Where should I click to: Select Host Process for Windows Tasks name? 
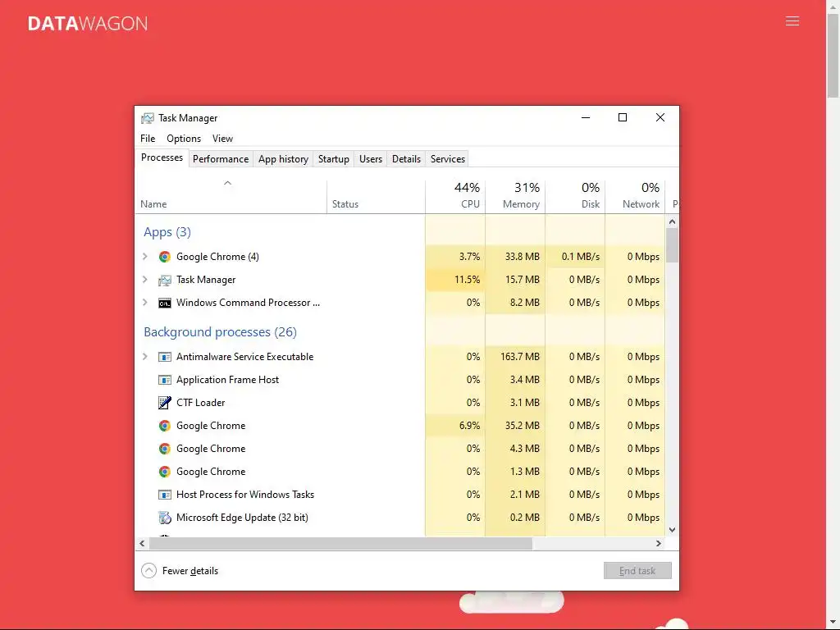(x=245, y=495)
